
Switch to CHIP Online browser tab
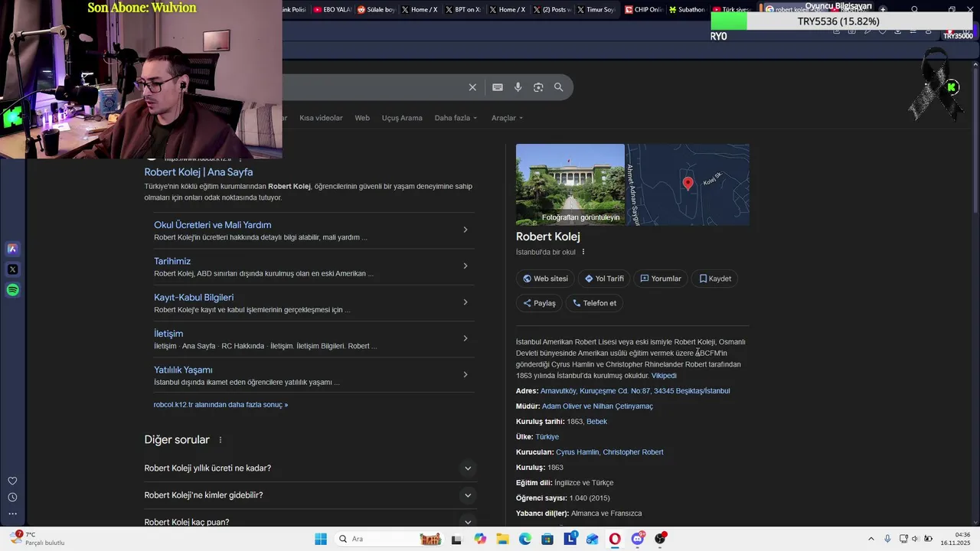tap(643, 10)
